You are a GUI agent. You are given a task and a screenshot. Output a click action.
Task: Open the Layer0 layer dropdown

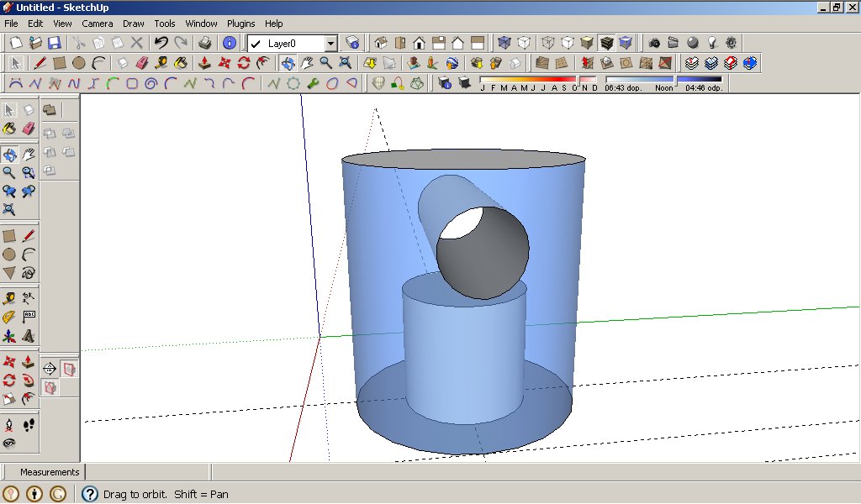pos(330,44)
